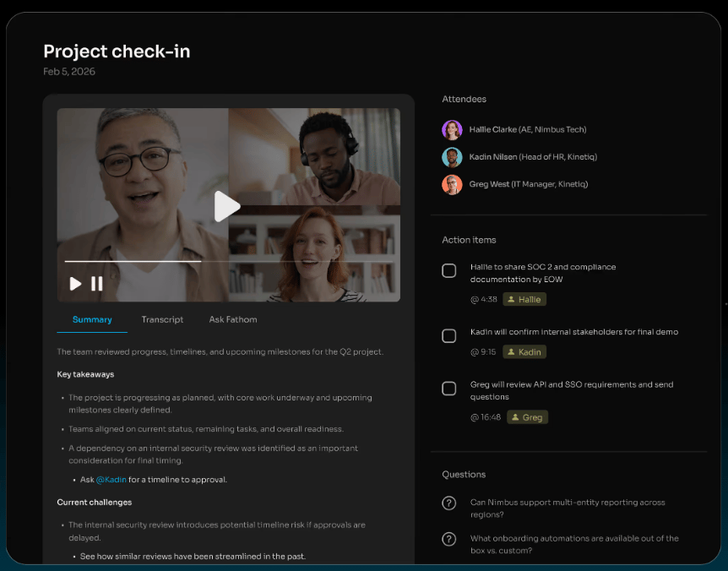
Task: Click bullet 'A dependency on an internal security review'
Action: pos(213,454)
